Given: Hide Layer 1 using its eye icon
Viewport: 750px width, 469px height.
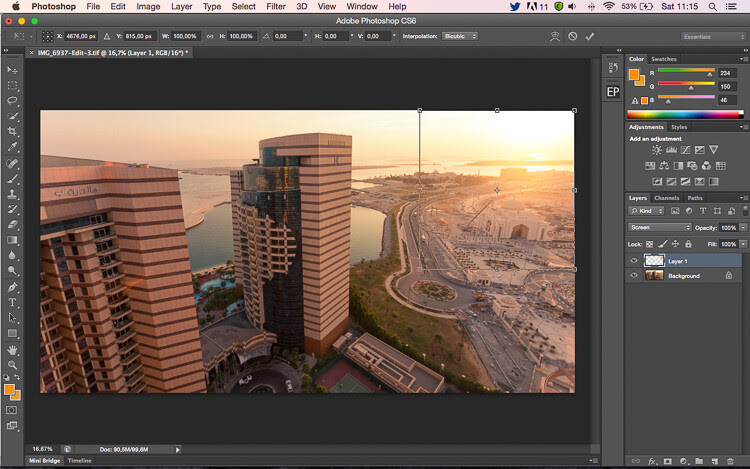Looking at the screenshot, I should 634,260.
